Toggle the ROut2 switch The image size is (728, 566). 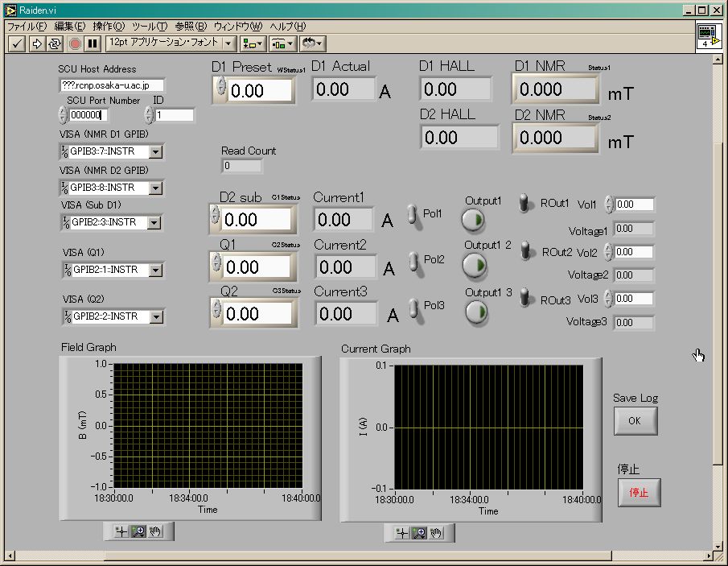pos(527,251)
